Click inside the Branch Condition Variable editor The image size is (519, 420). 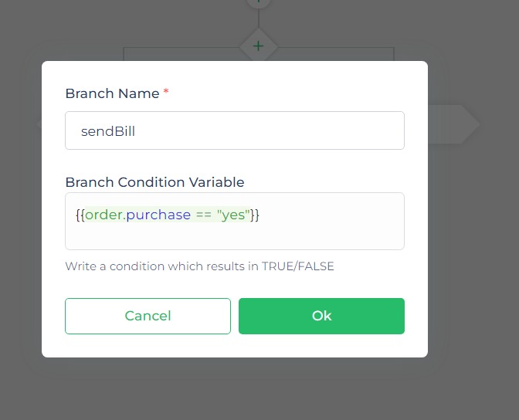coord(235,221)
